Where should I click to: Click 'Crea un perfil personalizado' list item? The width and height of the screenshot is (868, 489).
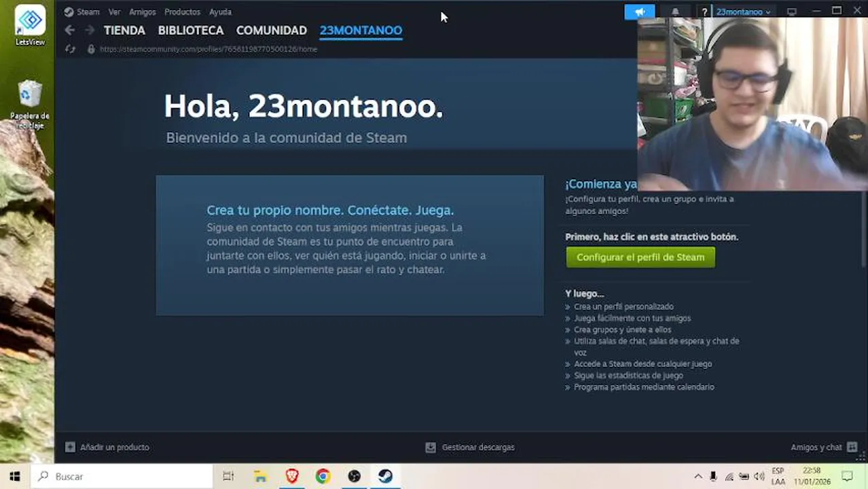(x=623, y=307)
